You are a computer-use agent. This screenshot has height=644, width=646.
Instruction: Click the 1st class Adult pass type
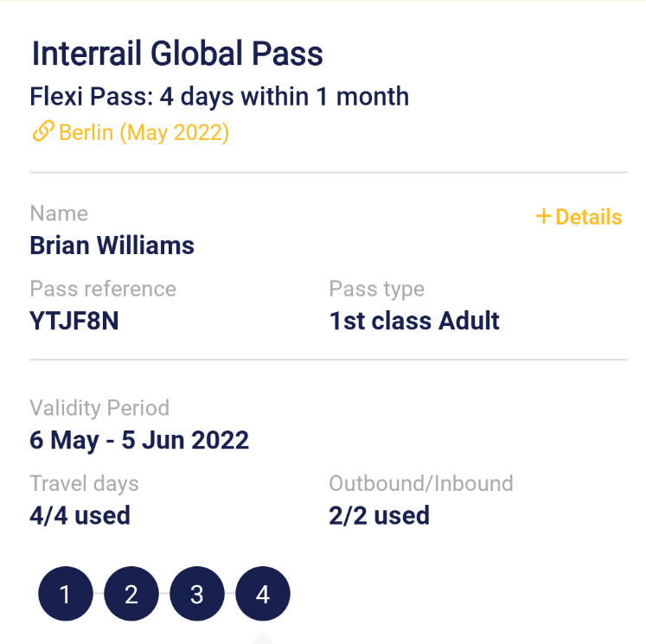click(414, 322)
